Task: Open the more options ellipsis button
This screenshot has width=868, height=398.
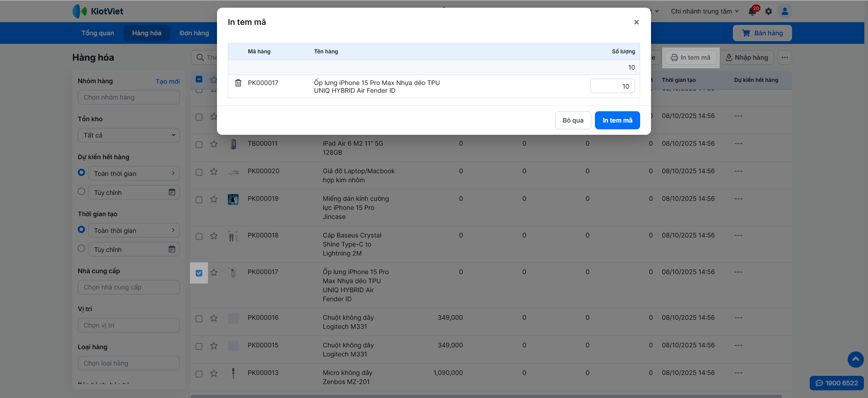Action: (785, 57)
